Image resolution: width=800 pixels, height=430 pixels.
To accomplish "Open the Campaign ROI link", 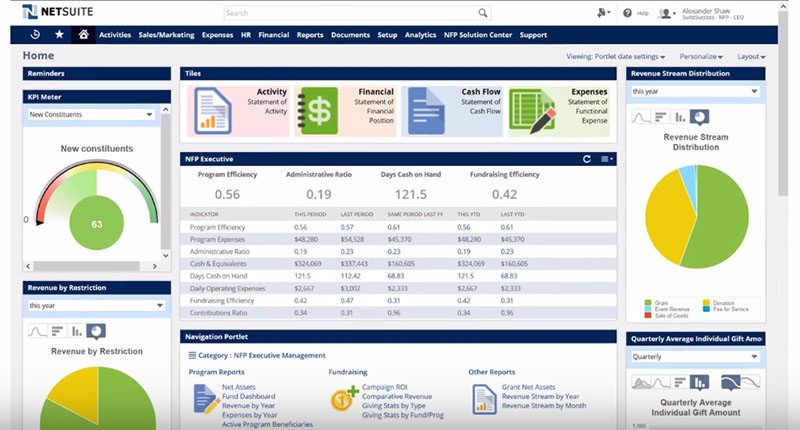I will (385, 387).
